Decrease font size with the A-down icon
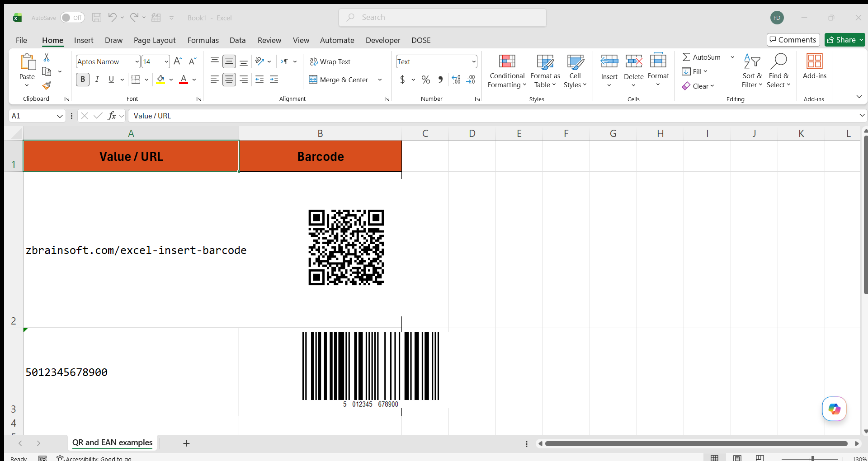This screenshot has width=868, height=461. (193, 61)
